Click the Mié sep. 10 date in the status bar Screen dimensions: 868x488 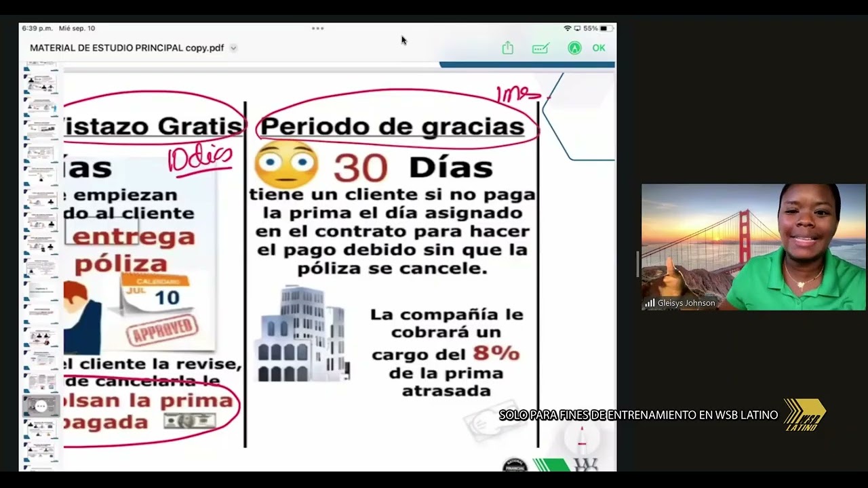point(77,28)
